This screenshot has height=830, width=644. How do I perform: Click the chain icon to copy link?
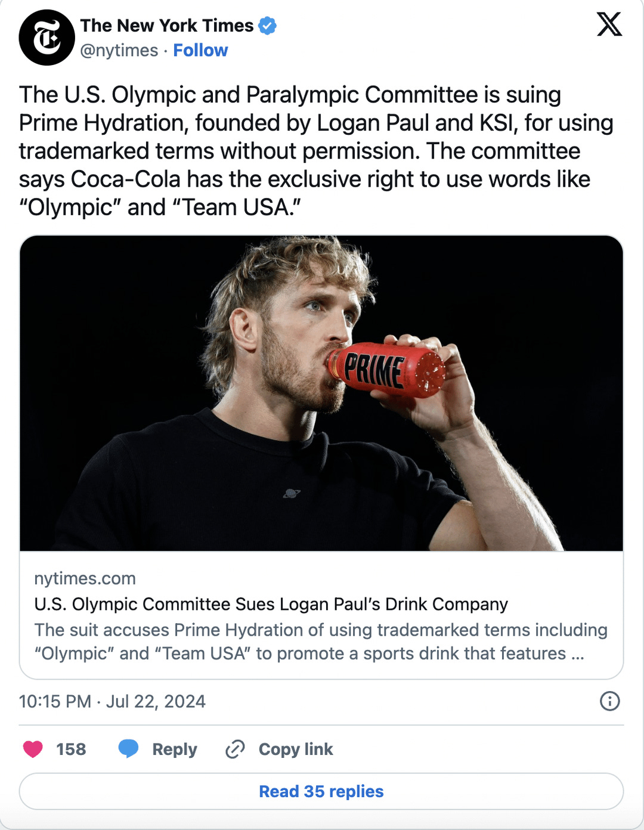(x=235, y=749)
